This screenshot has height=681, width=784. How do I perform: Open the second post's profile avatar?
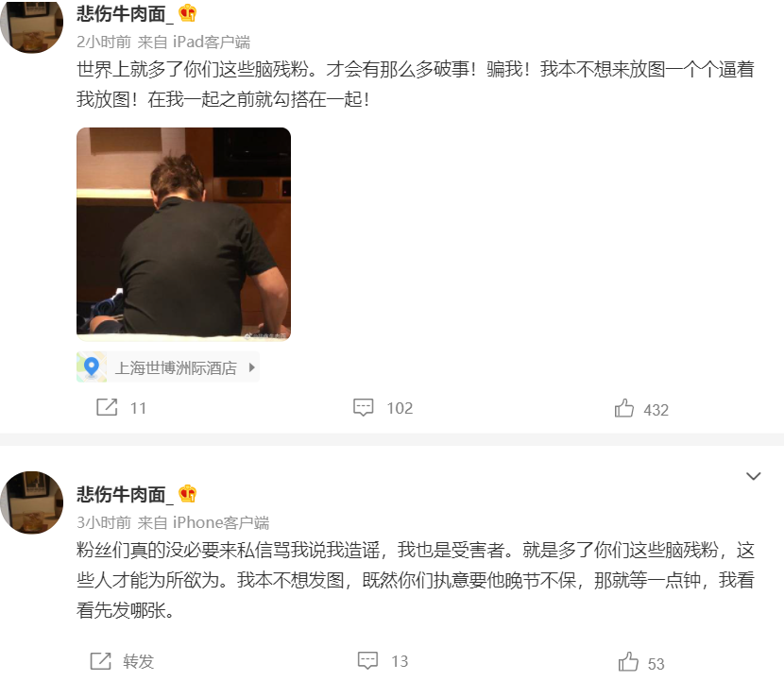(x=32, y=502)
